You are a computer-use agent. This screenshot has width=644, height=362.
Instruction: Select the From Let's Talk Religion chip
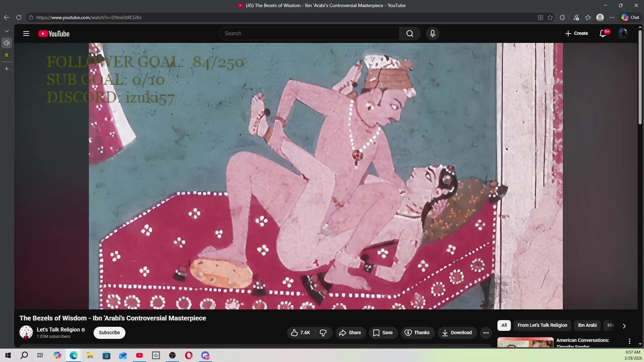(x=542, y=325)
